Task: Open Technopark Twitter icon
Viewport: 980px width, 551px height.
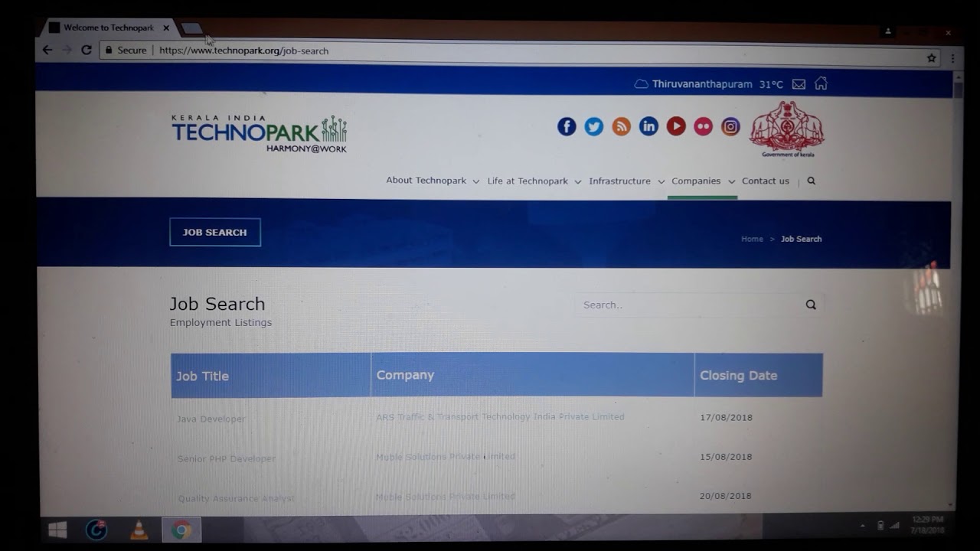Action: tap(594, 127)
